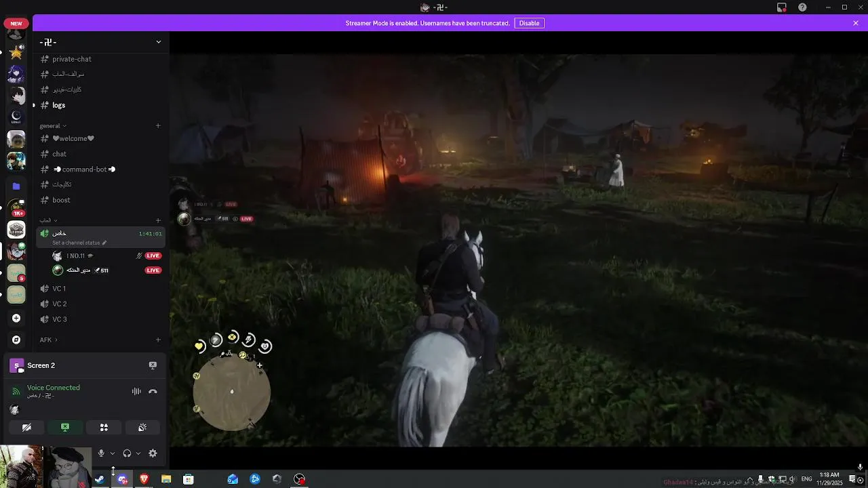The image size is (868, 488).
Task: Stop streaming Screen 2 icon
Action: tap(153, 365)
